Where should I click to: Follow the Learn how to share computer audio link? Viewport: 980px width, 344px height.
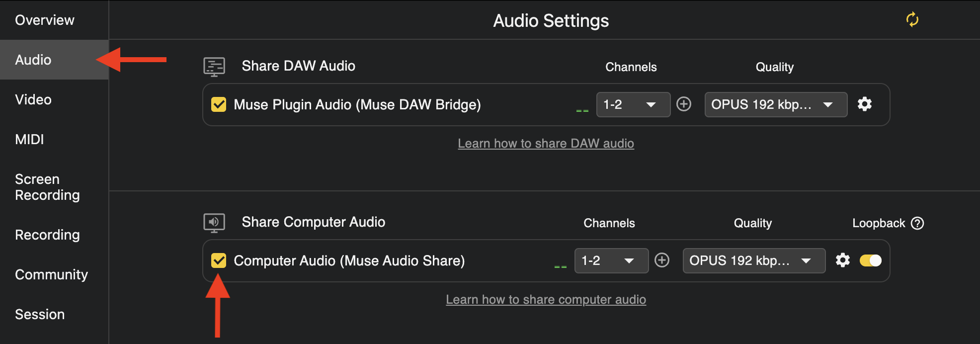coord(546,300)
